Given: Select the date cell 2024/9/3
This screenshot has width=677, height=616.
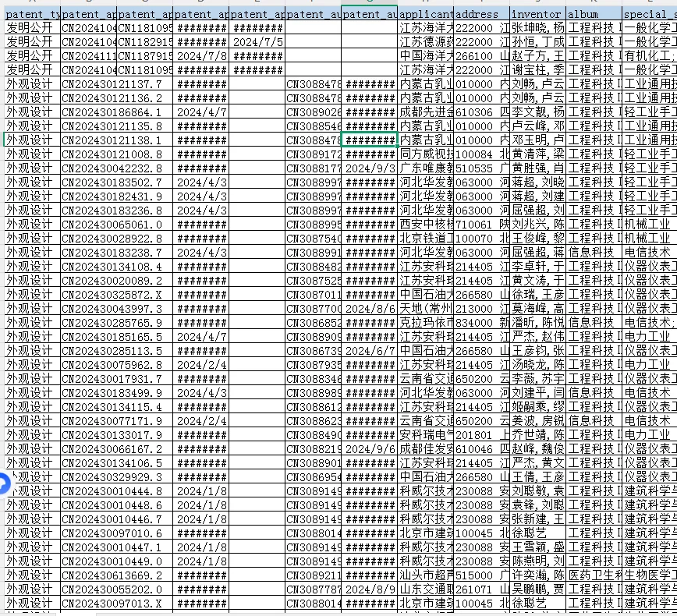Looking at the screenshot, I should [369, 168].
